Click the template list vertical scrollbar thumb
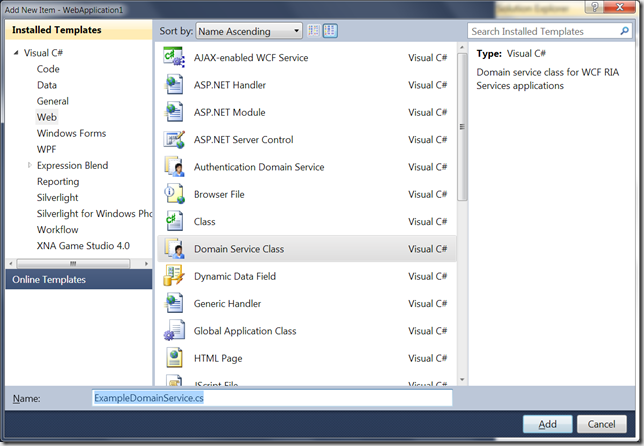The image size is (644, 446). tap(462, 126)
